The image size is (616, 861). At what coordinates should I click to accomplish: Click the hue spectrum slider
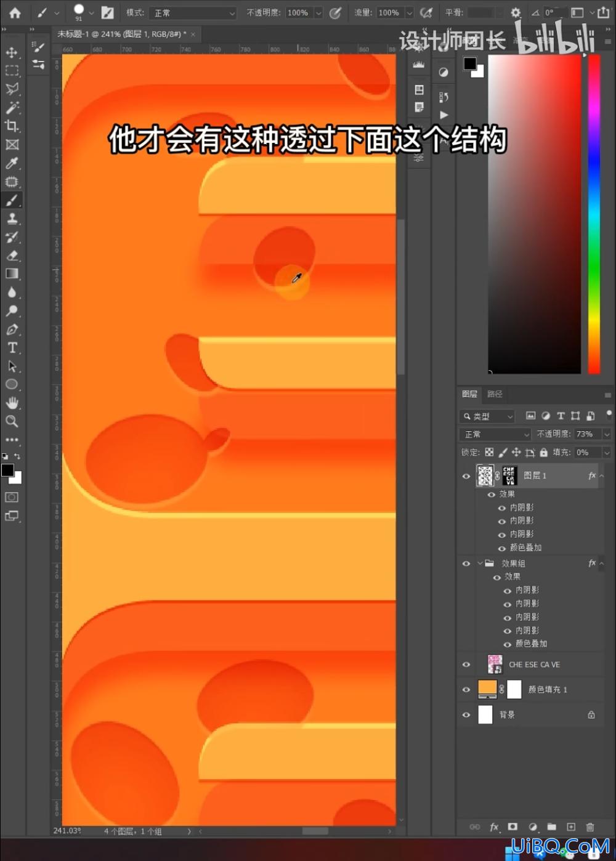point(594,214)
